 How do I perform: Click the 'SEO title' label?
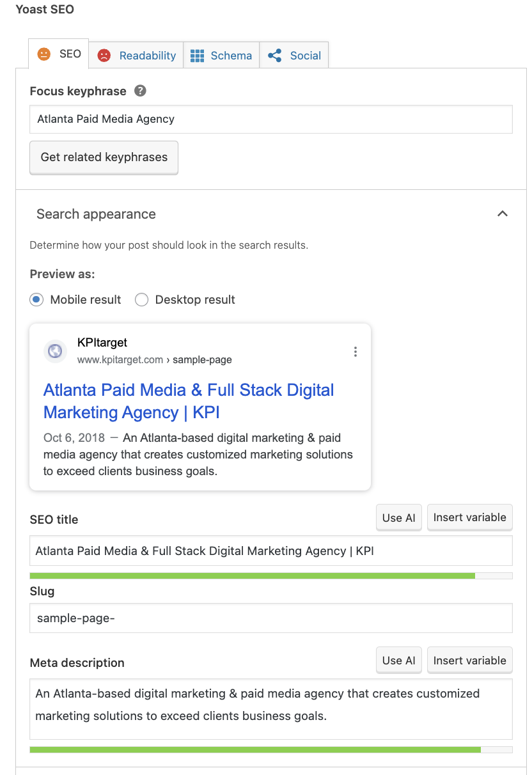click(x=54, y=520)
